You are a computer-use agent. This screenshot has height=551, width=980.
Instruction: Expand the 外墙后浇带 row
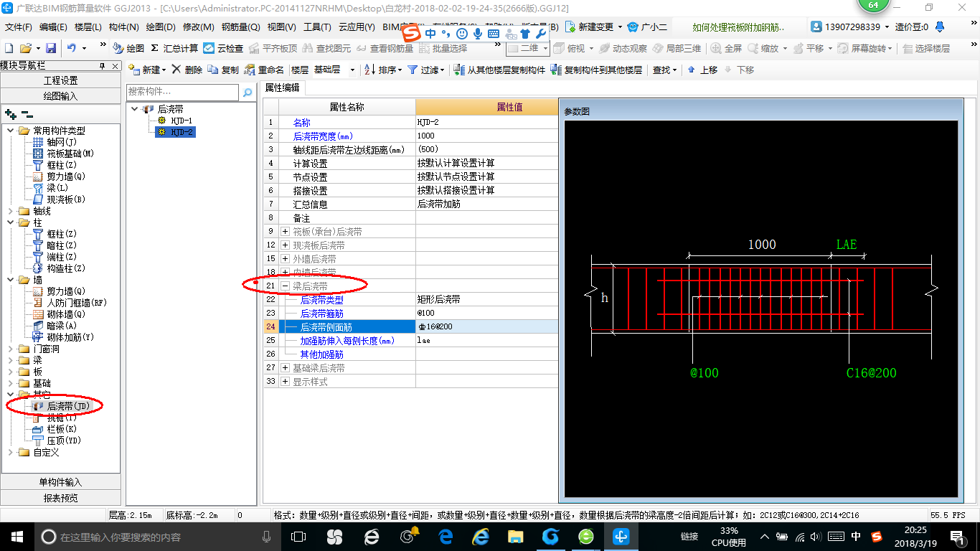pyautogui.click(x=285, y=259)
